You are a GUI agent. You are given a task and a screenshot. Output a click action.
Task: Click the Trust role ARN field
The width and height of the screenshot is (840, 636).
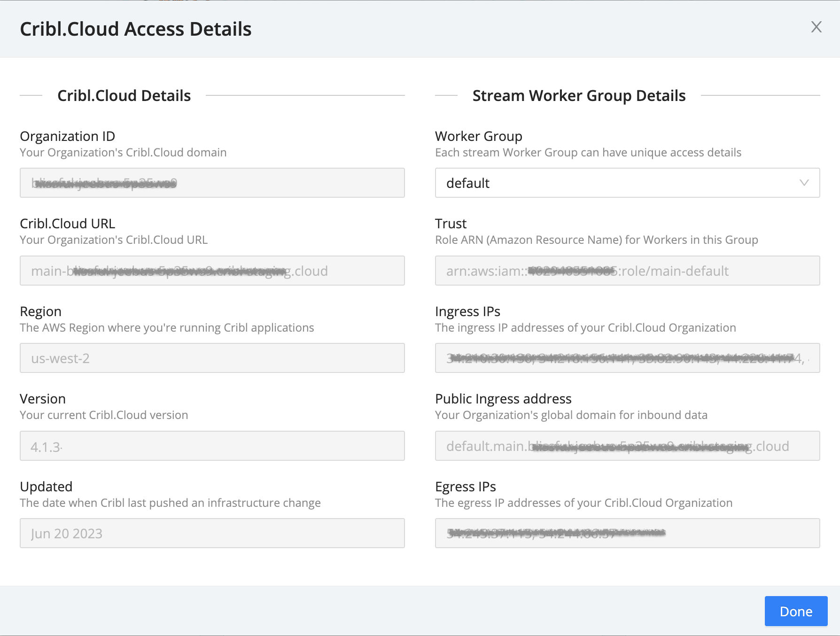click(627, 271)
